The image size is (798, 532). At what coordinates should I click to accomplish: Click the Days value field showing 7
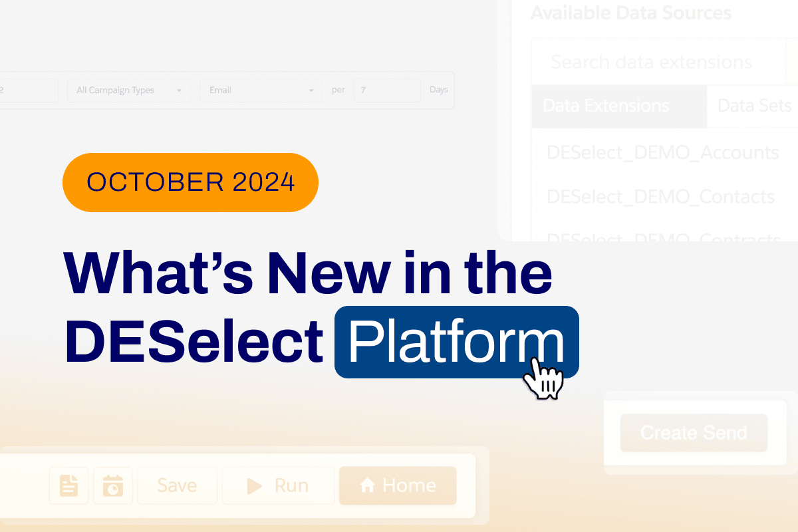coord(387,90)
